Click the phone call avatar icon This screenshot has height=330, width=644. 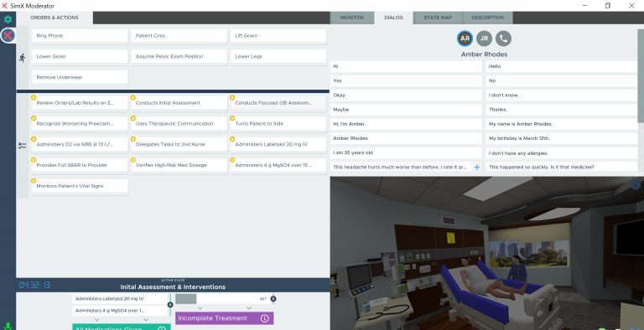click(x=503, y=39)
